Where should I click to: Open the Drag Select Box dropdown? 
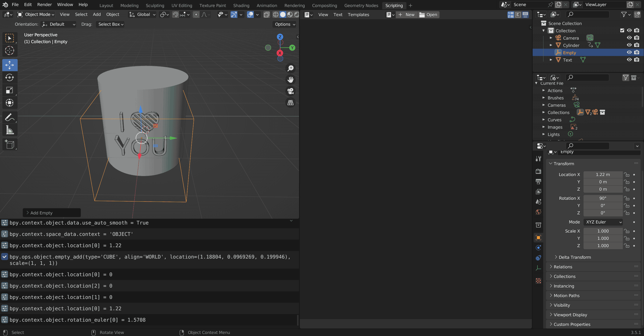[x=110, y=24]
